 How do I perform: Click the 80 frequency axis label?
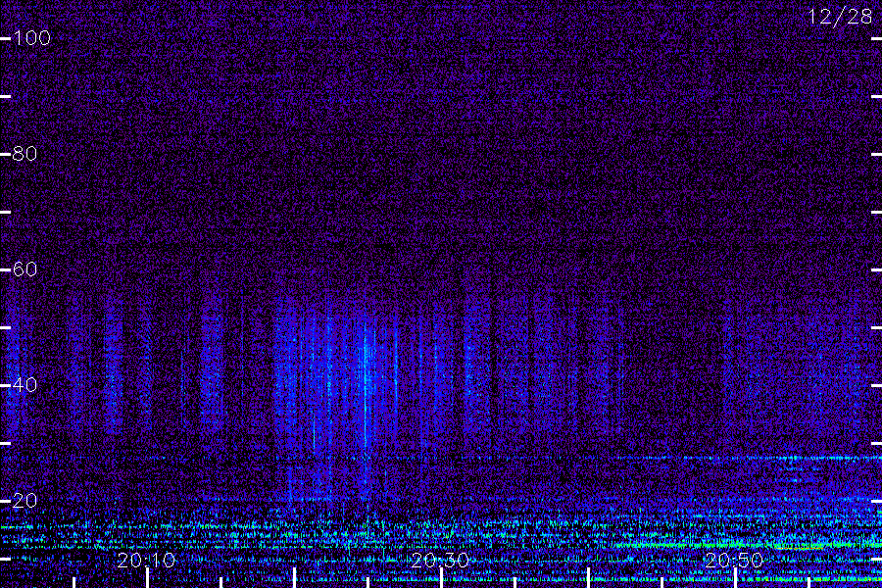tap(24, 154)
